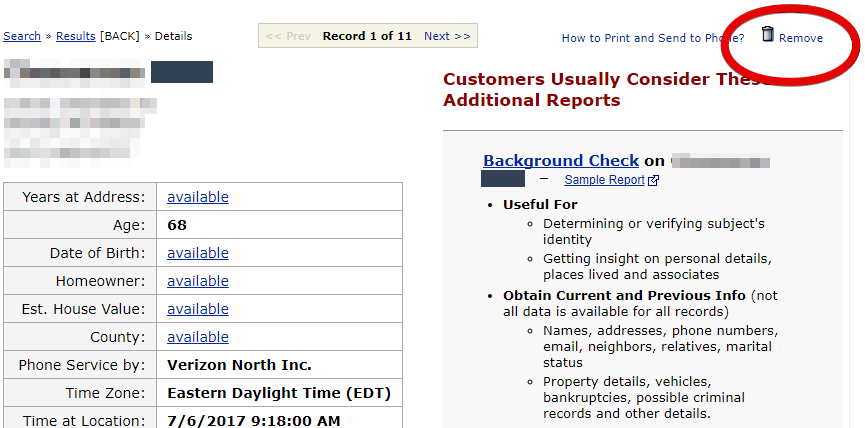The width and height of the screenshot is (865, 428).
Task: Select Eastern Daylight Time (EDT) value
Action: (x=279, y=393)
